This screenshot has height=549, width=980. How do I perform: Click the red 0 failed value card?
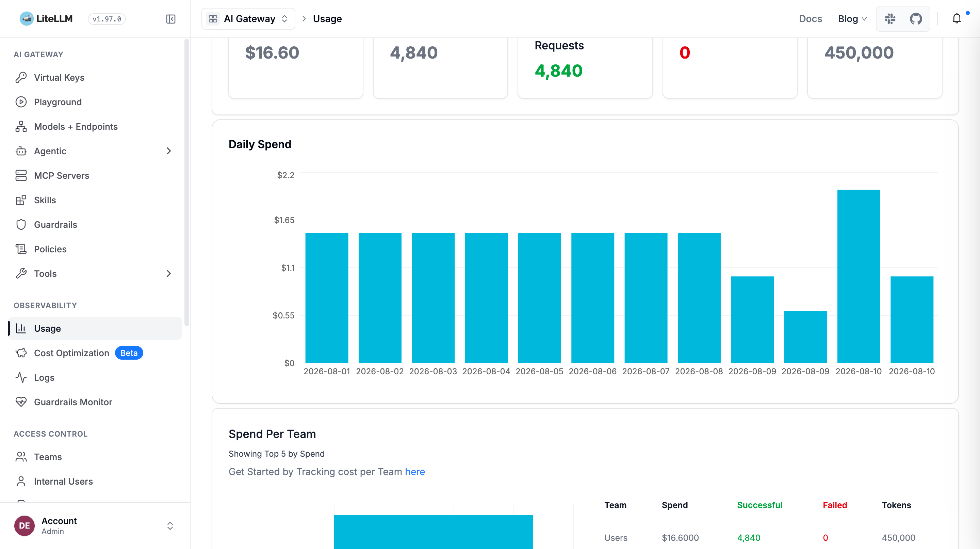tap(685, 52)
